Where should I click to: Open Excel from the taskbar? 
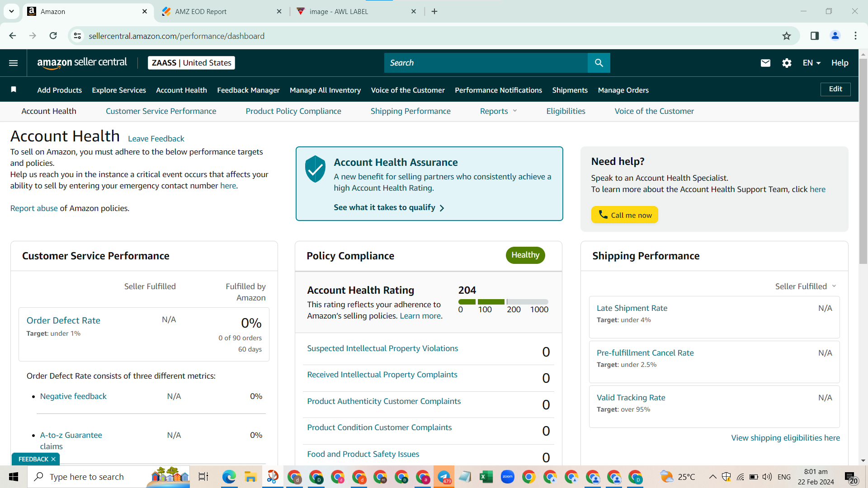coord(486,477)
